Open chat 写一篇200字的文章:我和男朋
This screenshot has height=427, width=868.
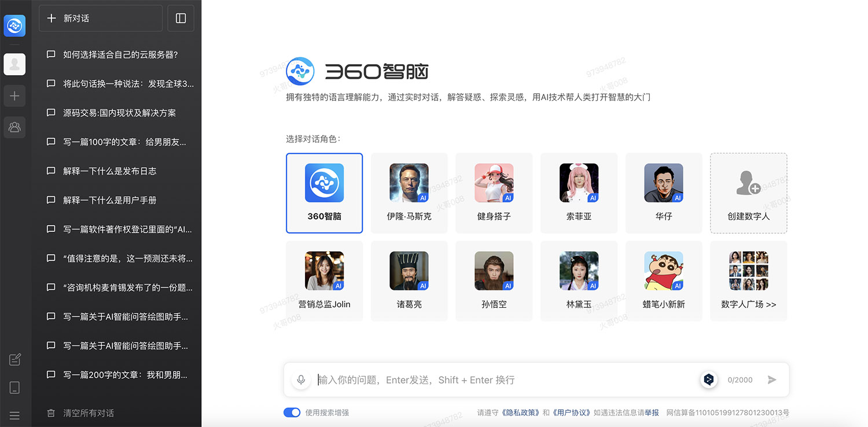(x=116, y=374)
